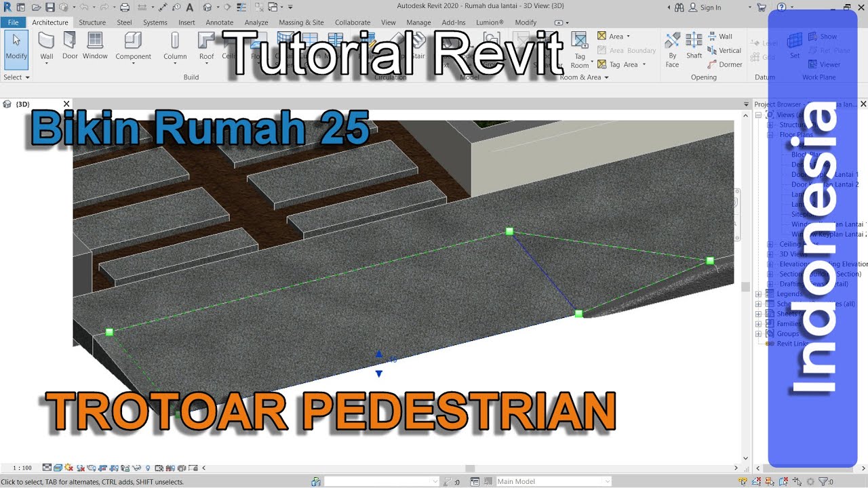
Task: Click the Redo arrow
Action: click(x=104, y=7)
